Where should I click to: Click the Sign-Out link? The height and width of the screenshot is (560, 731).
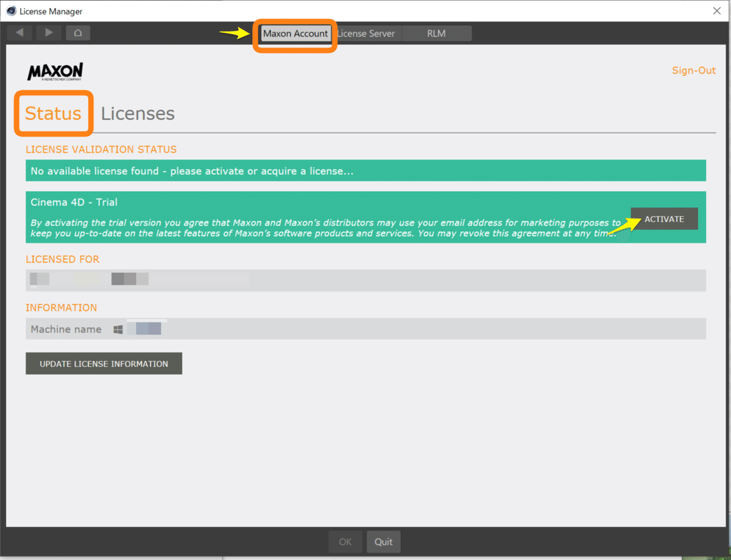[x=694, y=71]
